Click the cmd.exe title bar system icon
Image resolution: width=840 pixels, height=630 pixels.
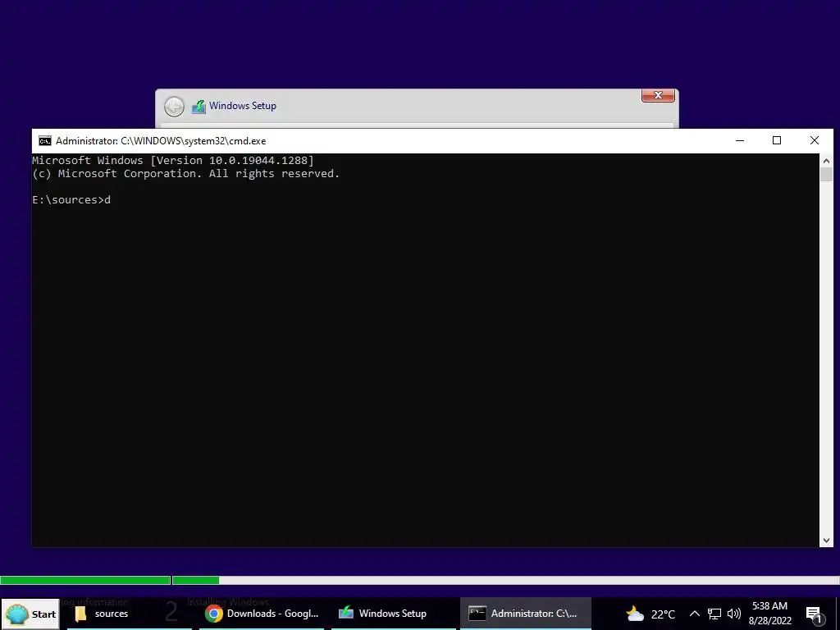point(45,141)
